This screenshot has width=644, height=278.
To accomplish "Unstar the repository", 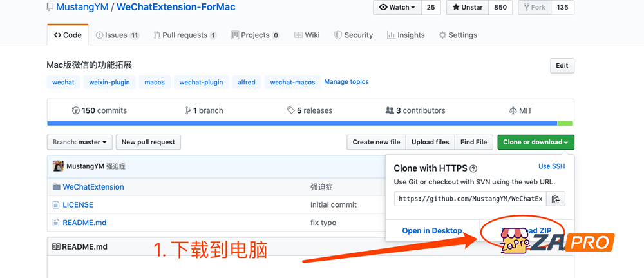I will pos(468,7).
